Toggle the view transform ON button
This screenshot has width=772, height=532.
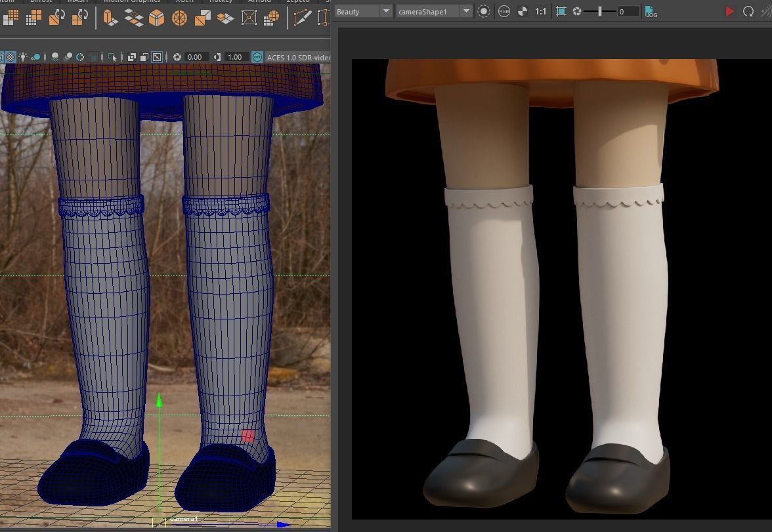tap(257, 57)
